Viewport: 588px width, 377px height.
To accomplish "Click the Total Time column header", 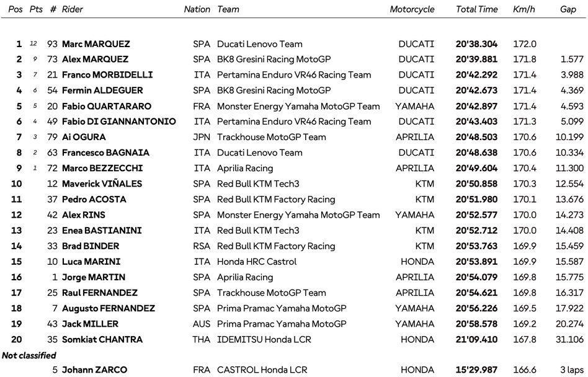I will pyautogui.click(x=476, y=9).
